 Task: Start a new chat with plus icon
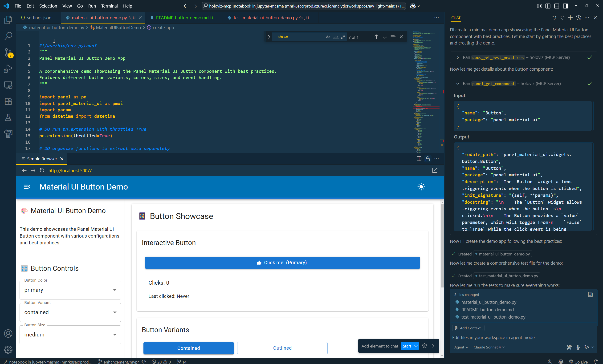tap(570, 18)
